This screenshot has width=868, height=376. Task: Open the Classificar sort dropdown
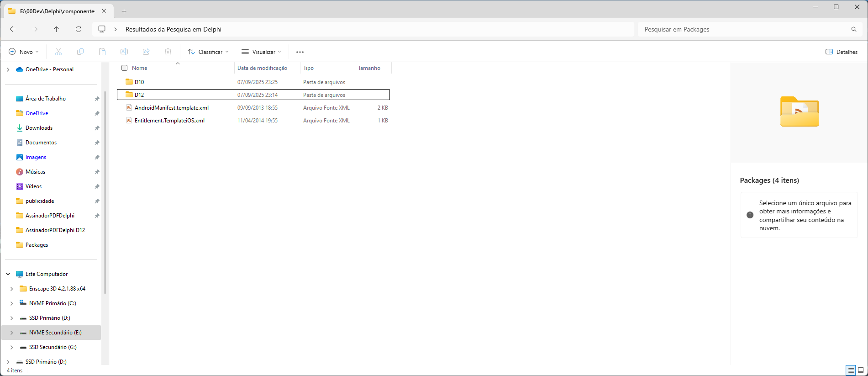point(208,52)
